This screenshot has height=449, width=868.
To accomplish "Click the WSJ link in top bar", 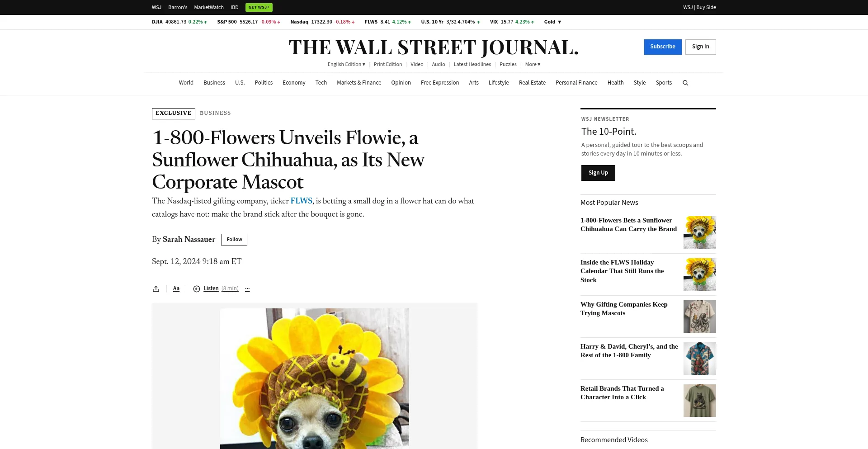I will point(156,7).
